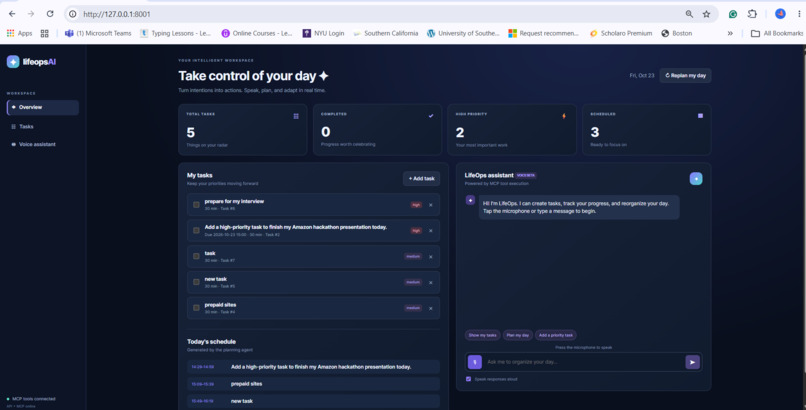Expand the hidden bookmarks chevron
This screenshot has width=806, height=410.
pos(730,33)
